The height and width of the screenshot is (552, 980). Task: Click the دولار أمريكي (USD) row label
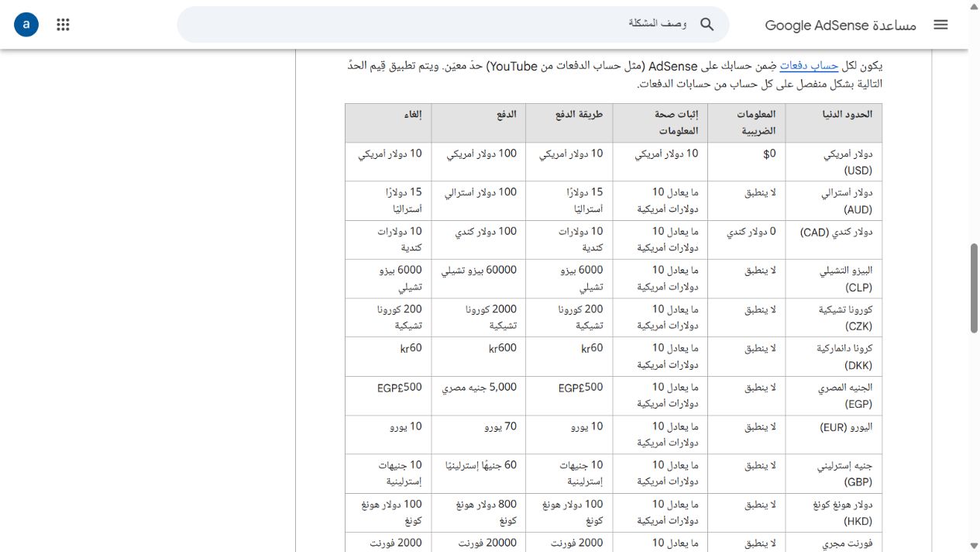click(848, 162)
